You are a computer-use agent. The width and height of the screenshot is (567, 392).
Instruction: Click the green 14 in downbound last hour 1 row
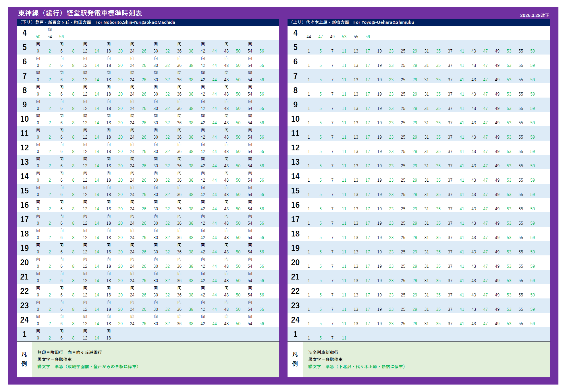point(97,338)
